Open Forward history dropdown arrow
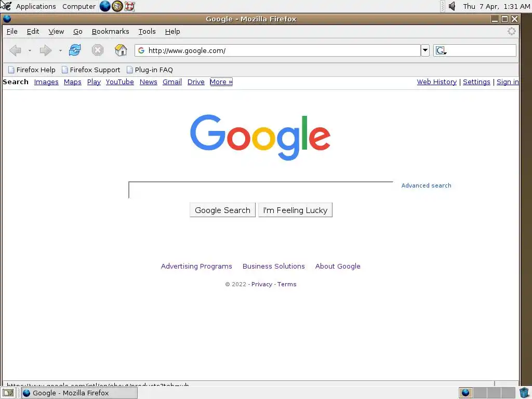The height and width of the screenshot is (399, 532). pyautogui.click(x=60, y=50)
